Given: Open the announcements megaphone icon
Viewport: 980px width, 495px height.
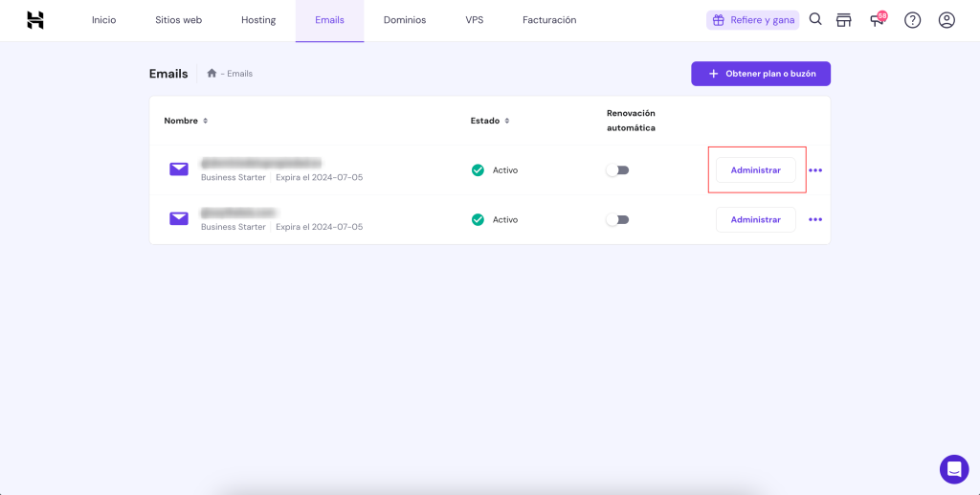Looking at the screenshot, I should [x=879, y=20].
